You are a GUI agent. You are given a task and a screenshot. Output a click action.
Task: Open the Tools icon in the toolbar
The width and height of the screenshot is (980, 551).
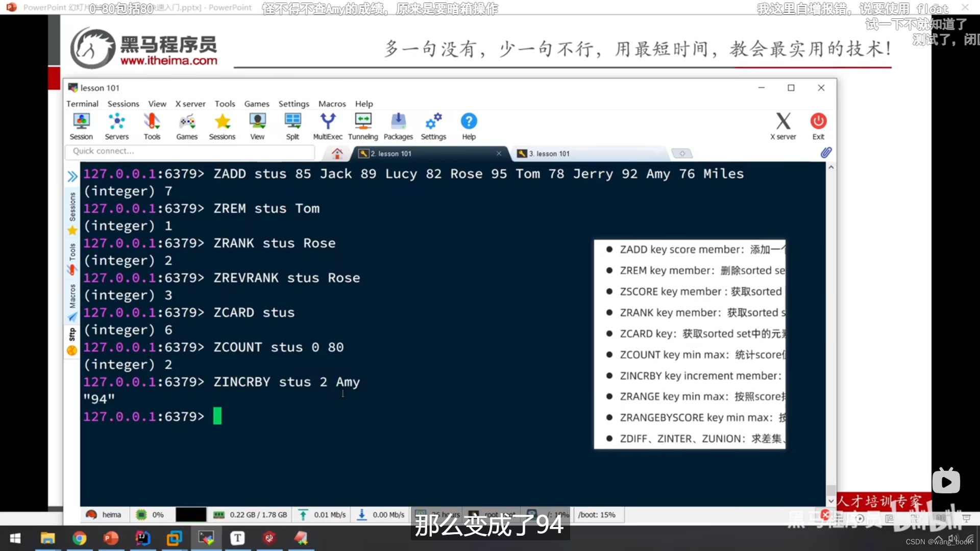tap(152, 126)
